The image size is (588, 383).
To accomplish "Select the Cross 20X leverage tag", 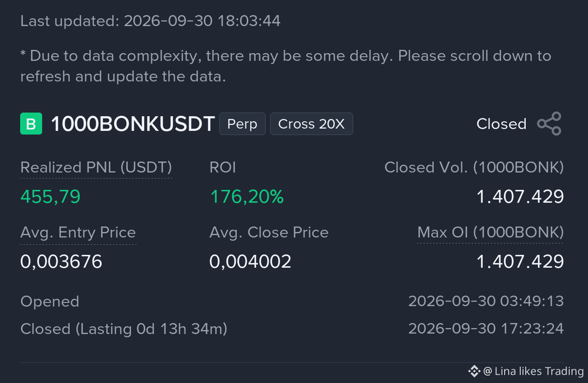I will [311, 124].
